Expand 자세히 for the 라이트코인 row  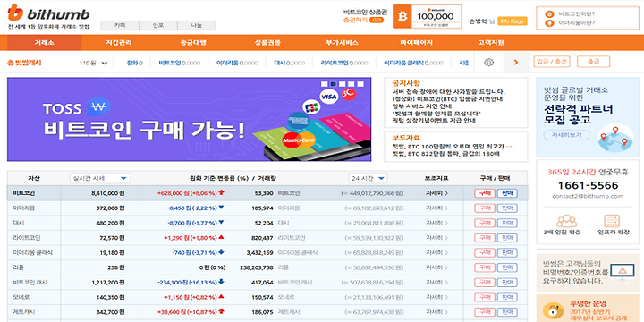pos(436,237)
